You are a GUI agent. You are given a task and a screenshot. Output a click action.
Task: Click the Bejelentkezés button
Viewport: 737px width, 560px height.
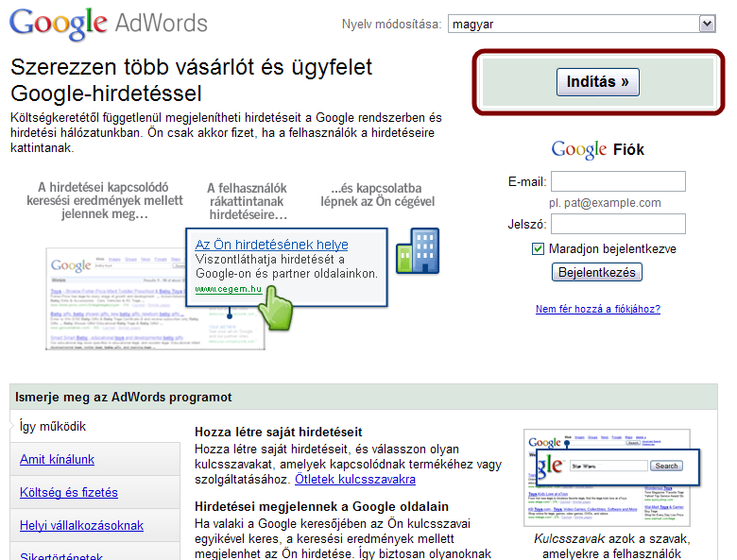tap(597, 273)
